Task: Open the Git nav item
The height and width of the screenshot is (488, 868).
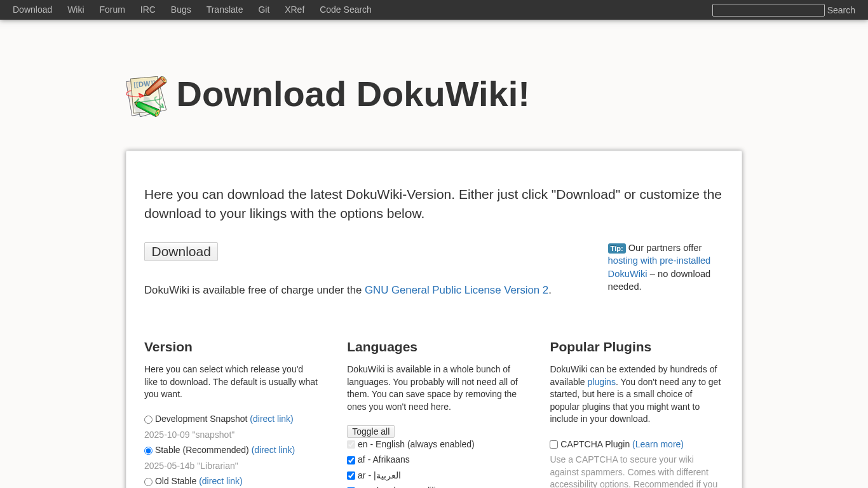Action: pyautogui.click(x=264, y=10)
